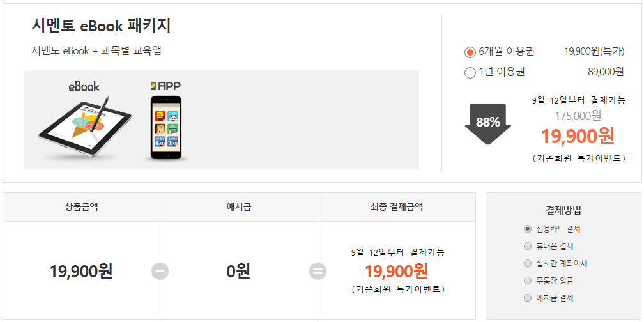Click the gray minus circle icon
This screenshot has width=644, height=322.
(160, 271)
